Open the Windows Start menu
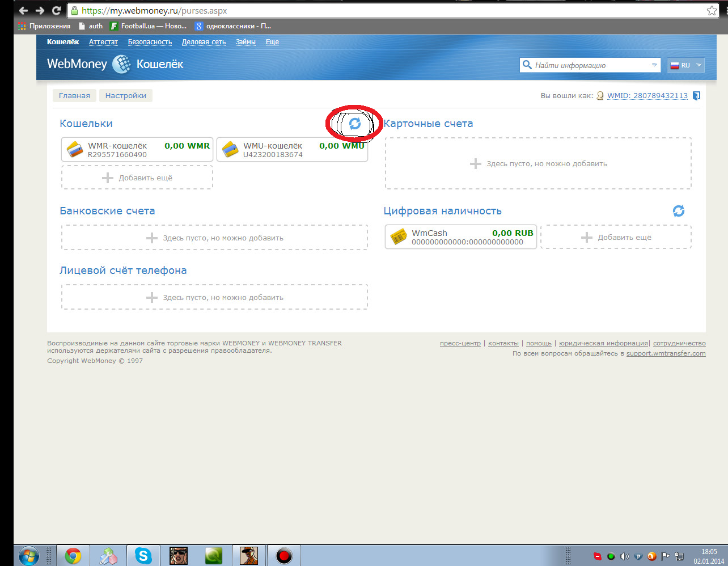The height and width of the screenshot is (566, 728). (x=28, y=556)
